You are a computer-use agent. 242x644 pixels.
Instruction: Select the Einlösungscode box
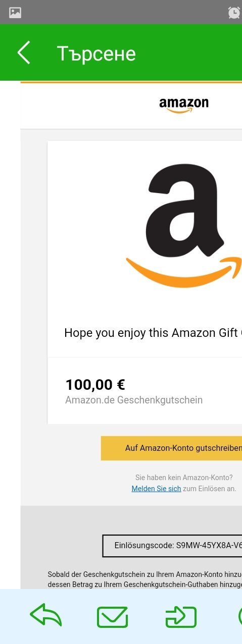click(172, 546)
